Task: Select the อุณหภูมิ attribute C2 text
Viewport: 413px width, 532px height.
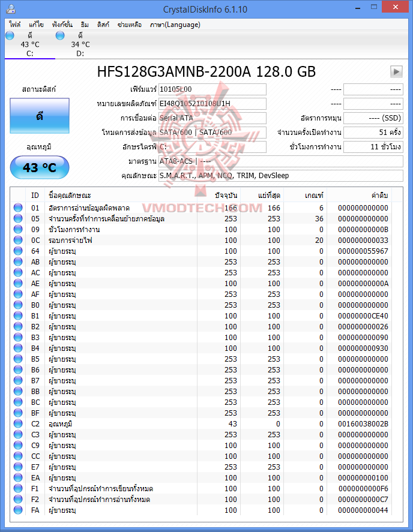Action: [60, 424]
